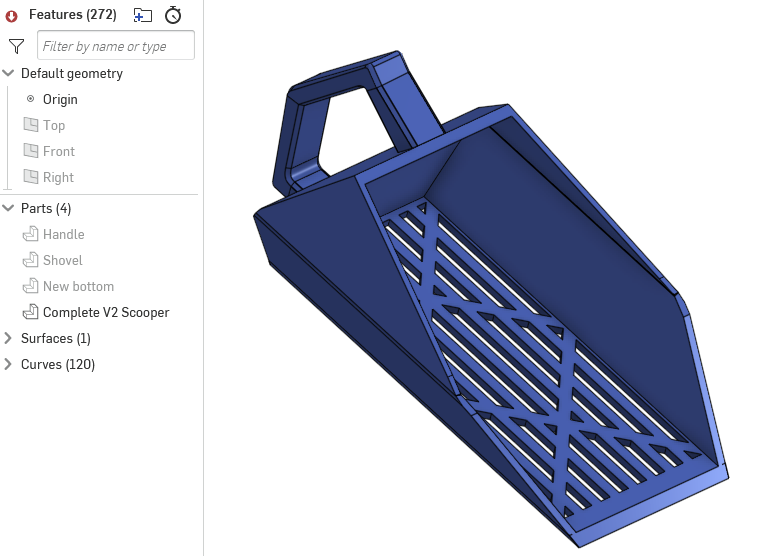Collapse the Default geometry group
758x556 pixels.
8,73
